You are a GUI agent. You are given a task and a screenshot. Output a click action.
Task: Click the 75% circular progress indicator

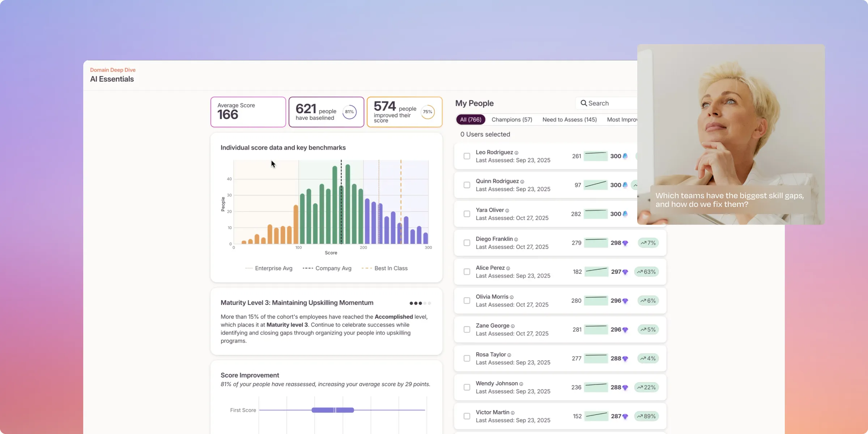pyautogui.click(x=427, y=112)
